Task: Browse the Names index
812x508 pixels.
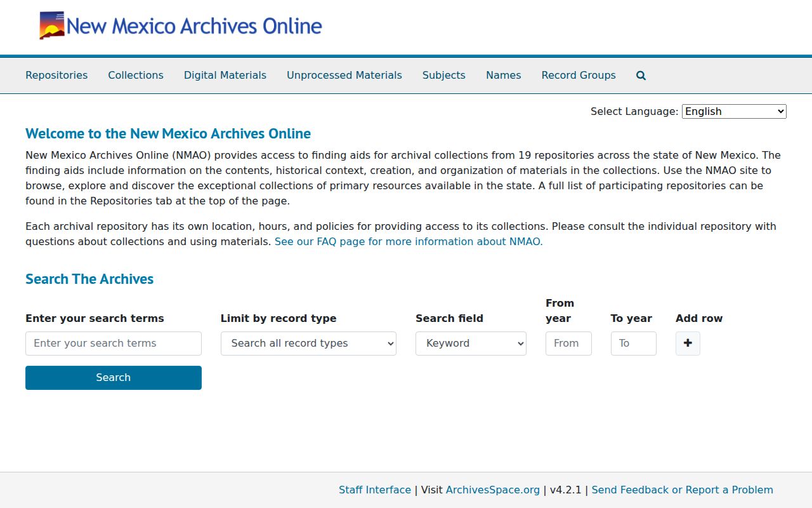Action: click(504, 75)
